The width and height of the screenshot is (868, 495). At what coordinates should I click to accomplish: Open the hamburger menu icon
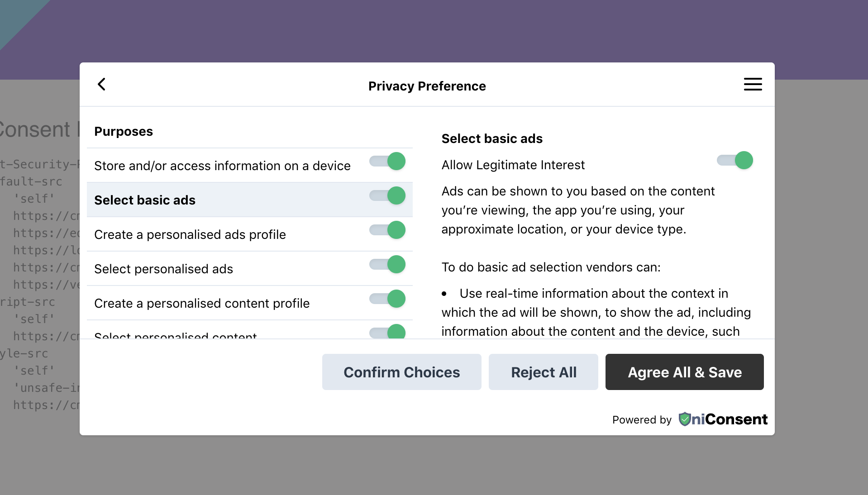753,84
